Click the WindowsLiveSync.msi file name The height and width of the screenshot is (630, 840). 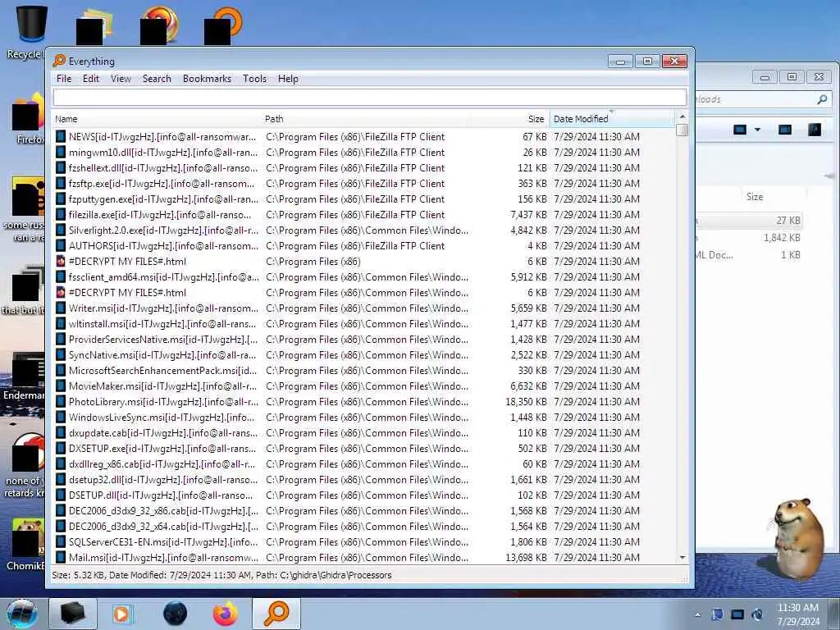tap(162, 417)
